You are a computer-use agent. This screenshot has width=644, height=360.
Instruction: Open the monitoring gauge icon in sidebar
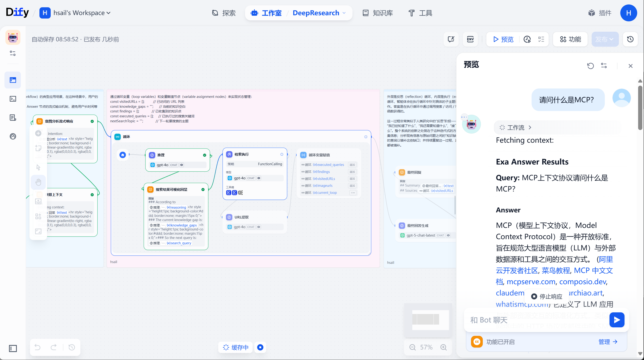tap(13, 136)
